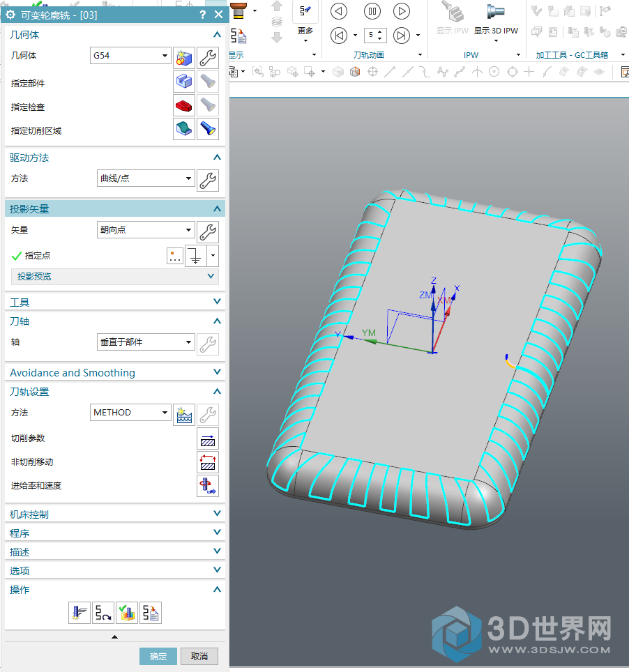629x672 pixels.
Task: Expand the 选项 section
Action: point(115,570)
